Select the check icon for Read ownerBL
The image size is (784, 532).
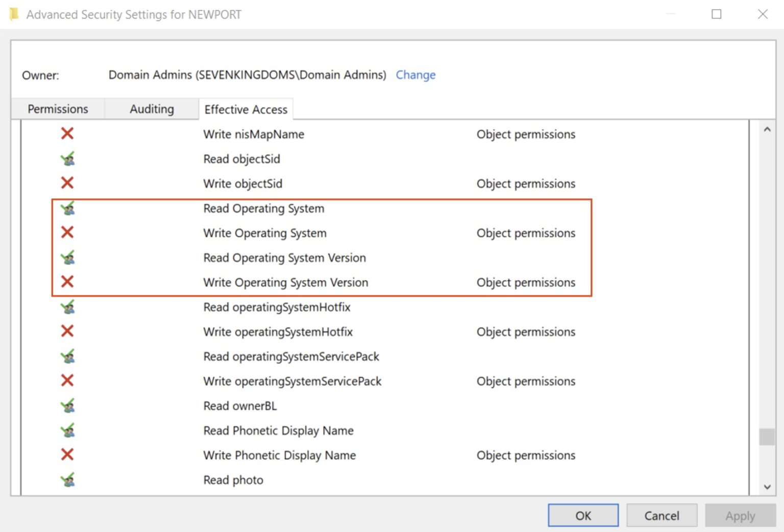tap(68, 406)
